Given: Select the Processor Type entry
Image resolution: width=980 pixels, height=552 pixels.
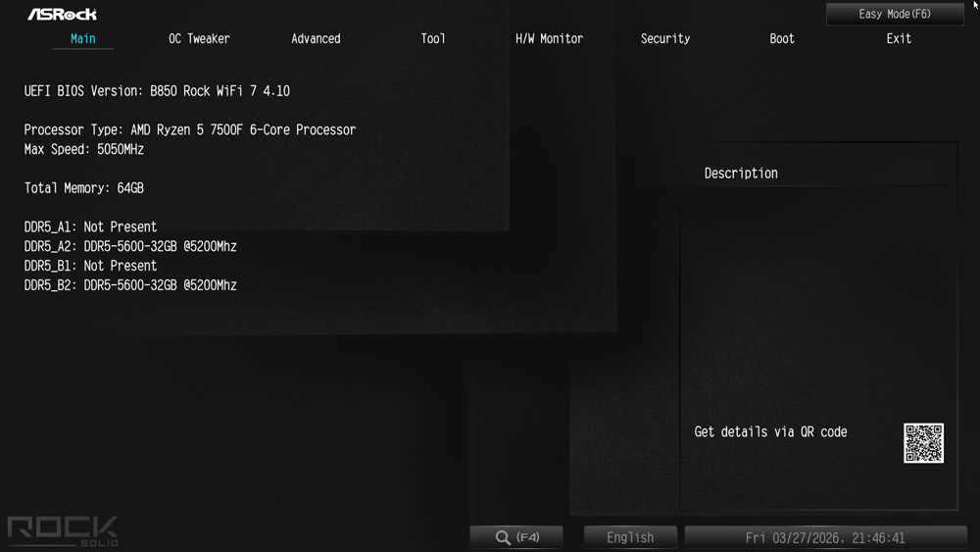Looking at the screenshot, I should pos(189,129).
